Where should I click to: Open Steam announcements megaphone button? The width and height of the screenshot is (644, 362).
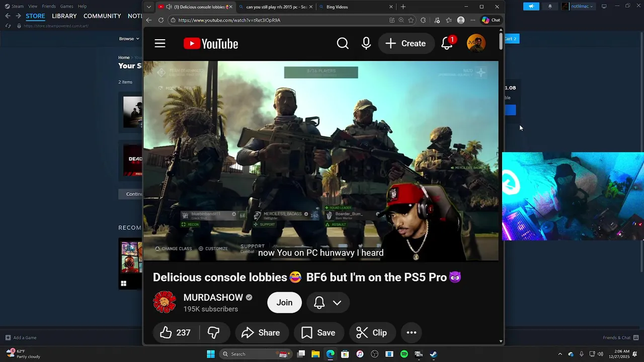click(531, 7)
